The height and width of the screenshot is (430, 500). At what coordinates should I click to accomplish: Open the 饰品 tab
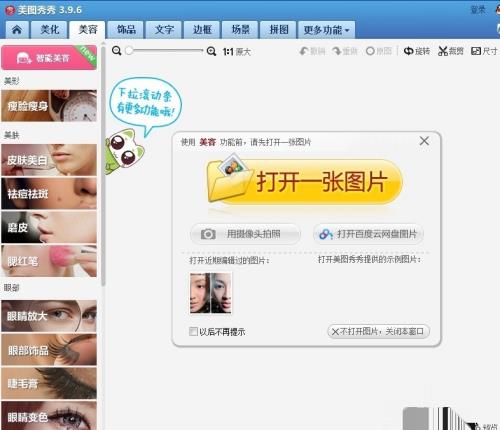pos(126,30)
